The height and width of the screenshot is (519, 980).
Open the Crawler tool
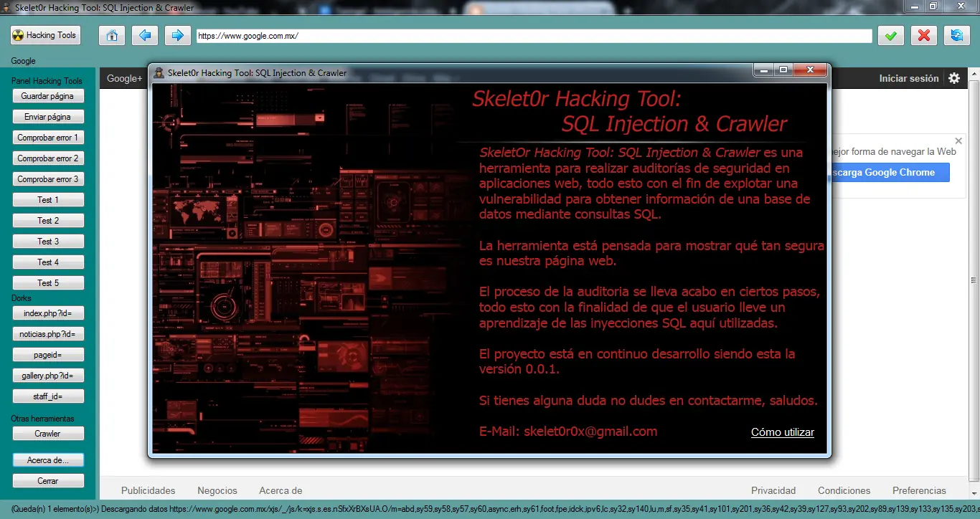[48, 434]
